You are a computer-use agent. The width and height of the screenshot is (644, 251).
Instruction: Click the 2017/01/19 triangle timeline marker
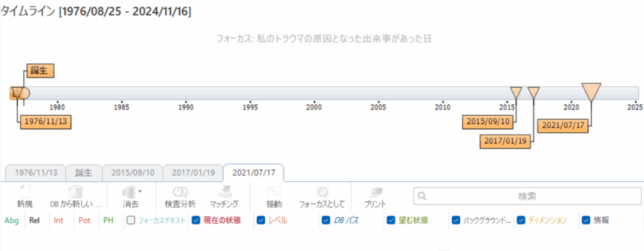[x=533, y=92]
